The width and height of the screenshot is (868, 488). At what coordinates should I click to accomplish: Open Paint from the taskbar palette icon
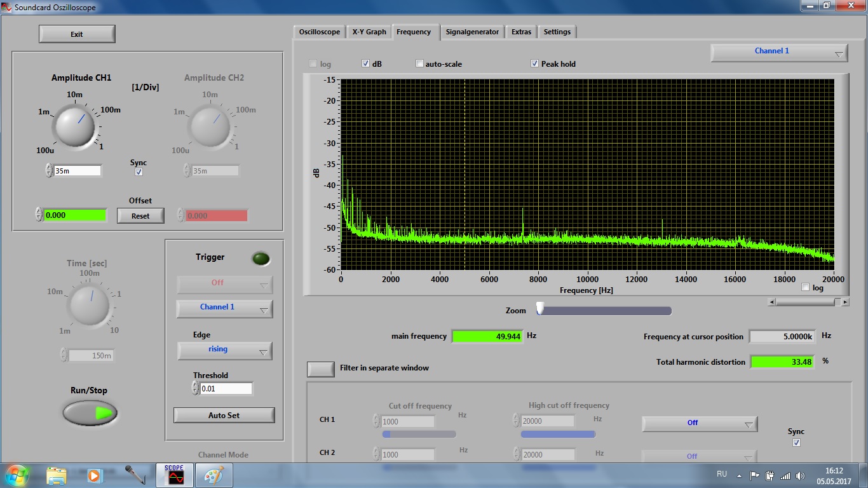[214, 475]
